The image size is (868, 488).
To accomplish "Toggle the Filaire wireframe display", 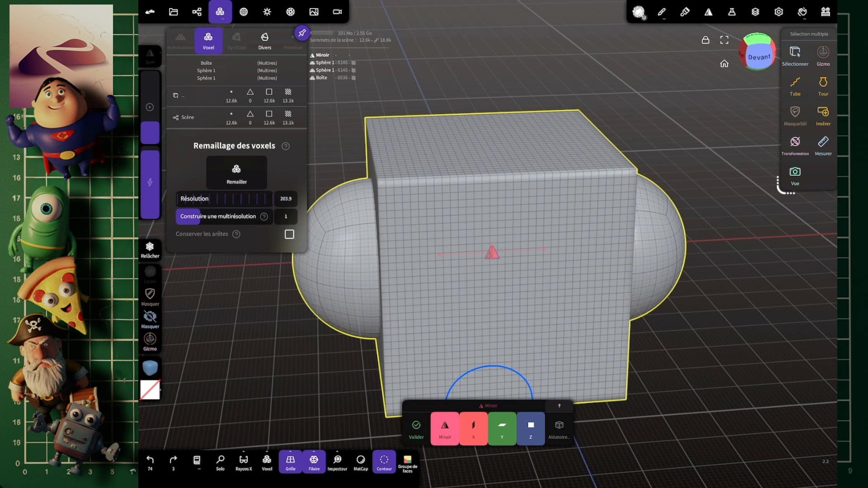I will click(x=314, y=463).
